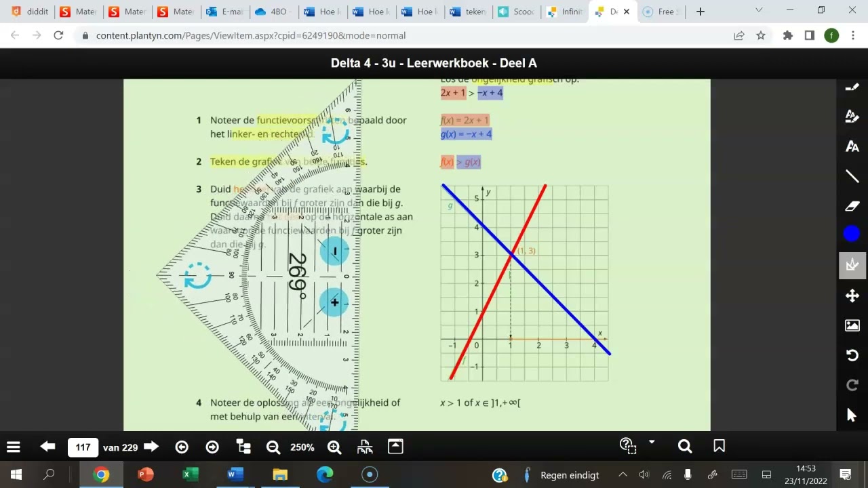Select the move/pan tool
Screen dimensions: 868x488
click(852, 296)
